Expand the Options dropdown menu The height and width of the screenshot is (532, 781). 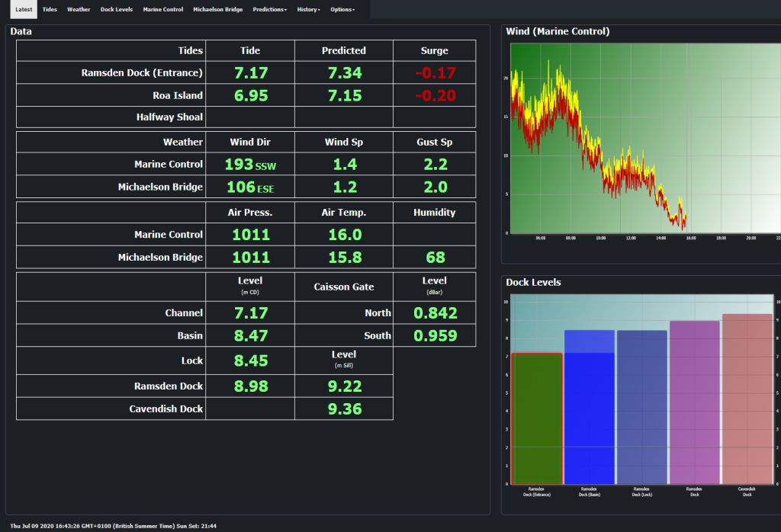[x=342, y=9]
